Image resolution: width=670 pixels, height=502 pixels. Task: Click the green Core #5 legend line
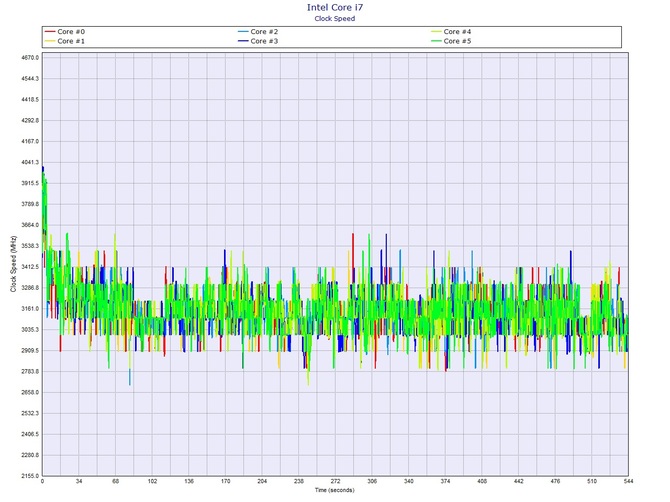click(436, 41)
